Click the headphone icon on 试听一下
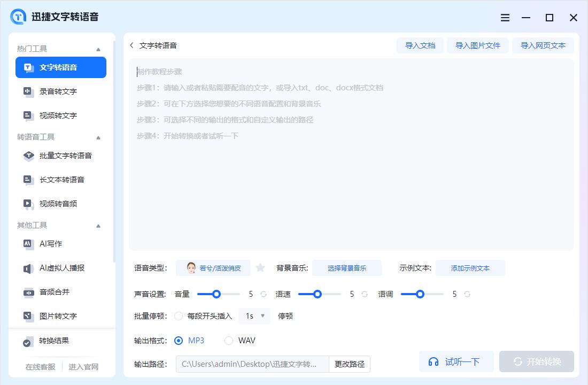This screenshot has height=385, width=588. tap(434, 361)
